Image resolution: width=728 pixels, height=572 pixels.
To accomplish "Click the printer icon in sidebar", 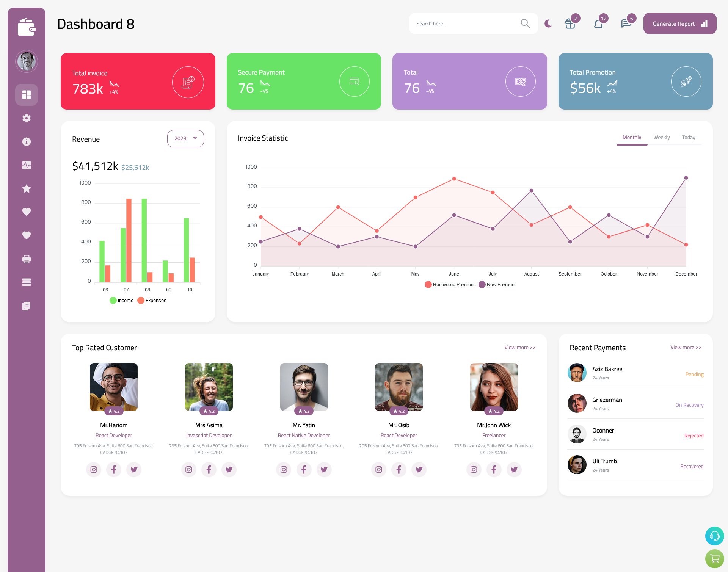I will pyautogui.click(x=26, y=259).
